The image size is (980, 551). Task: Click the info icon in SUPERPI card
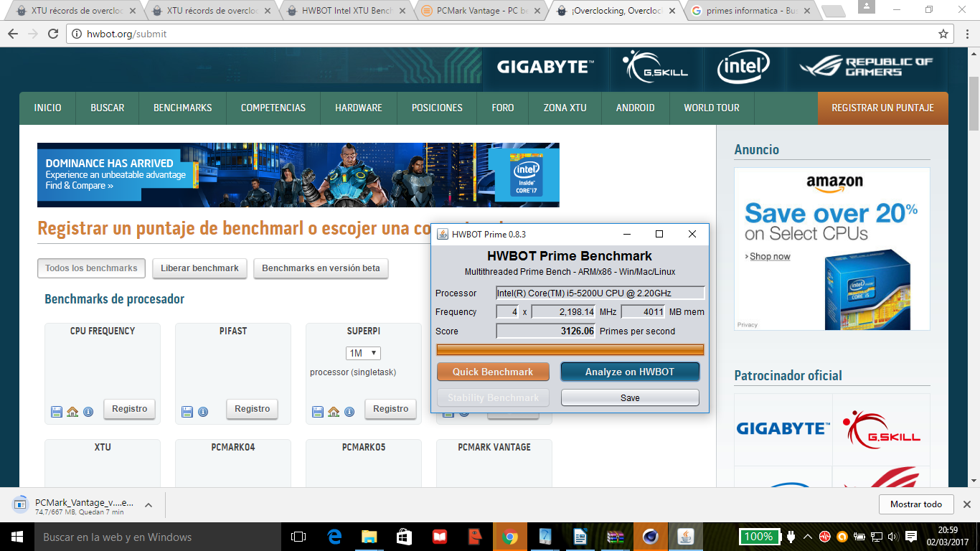[349, 412]
